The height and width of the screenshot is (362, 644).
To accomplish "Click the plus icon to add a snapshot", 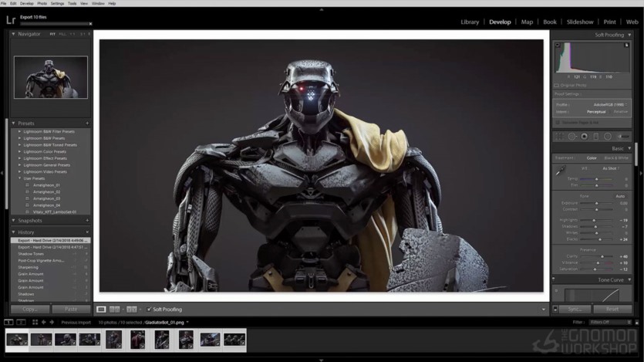I will (87, 221).
